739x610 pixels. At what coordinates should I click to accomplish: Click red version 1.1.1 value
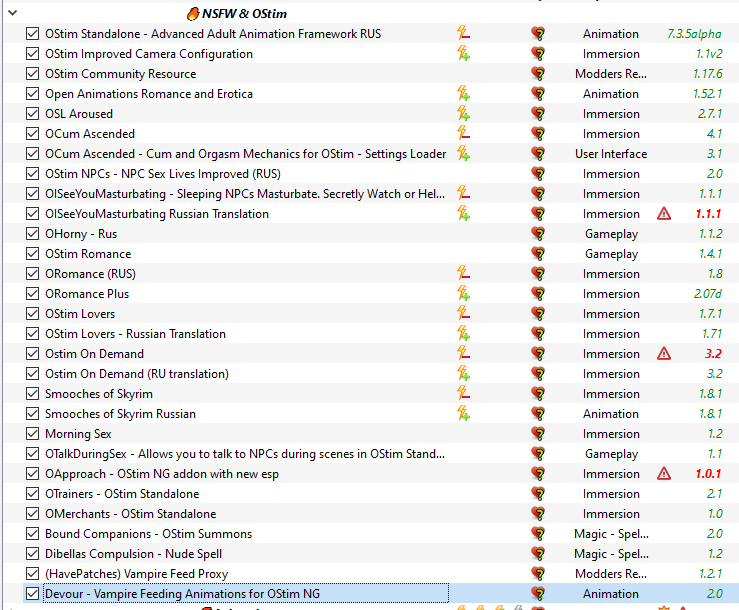pyautogui.click(x=708, y=214)
